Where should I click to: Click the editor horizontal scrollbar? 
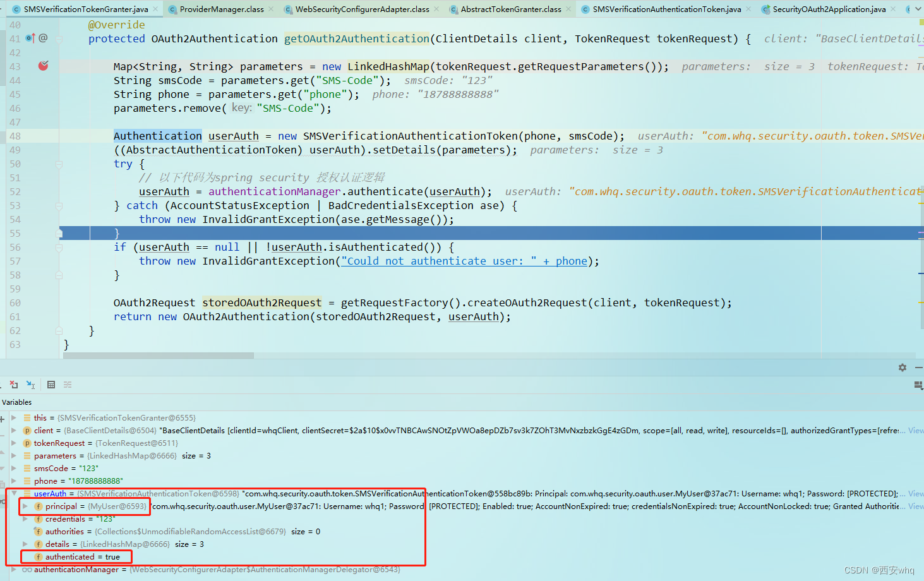point(159,356)
